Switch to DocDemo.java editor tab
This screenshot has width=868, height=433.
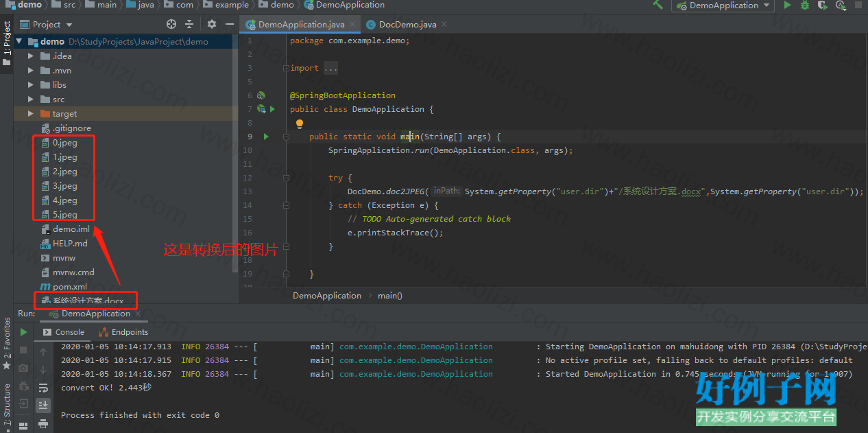(407, 24)
